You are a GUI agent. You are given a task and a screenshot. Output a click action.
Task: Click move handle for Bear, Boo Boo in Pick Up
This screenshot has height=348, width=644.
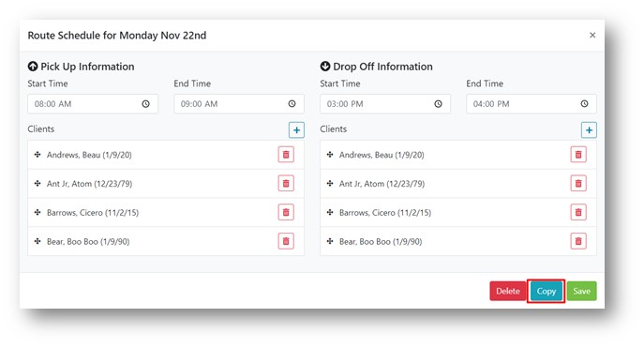click(x=37, y=241)
